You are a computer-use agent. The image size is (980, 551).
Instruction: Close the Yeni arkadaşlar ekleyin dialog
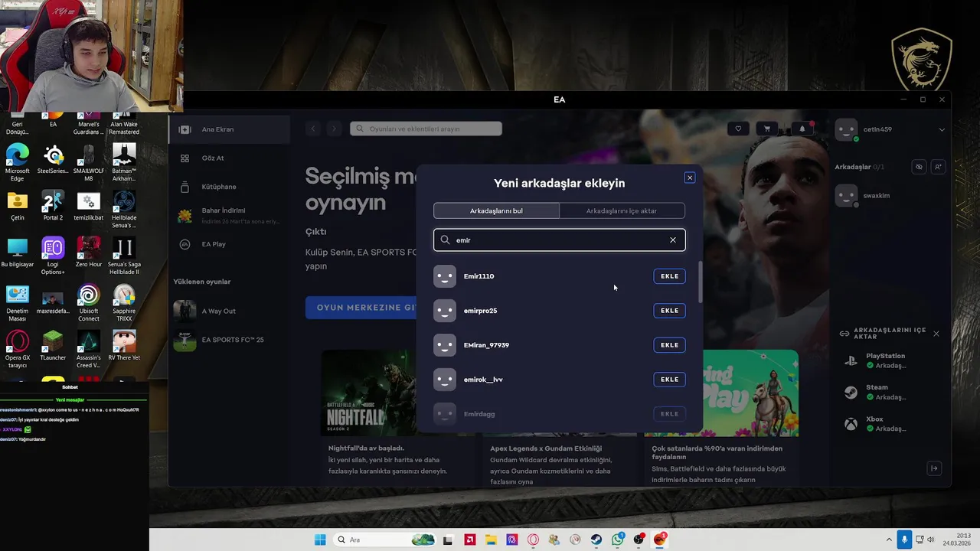[x=689, y=178]
